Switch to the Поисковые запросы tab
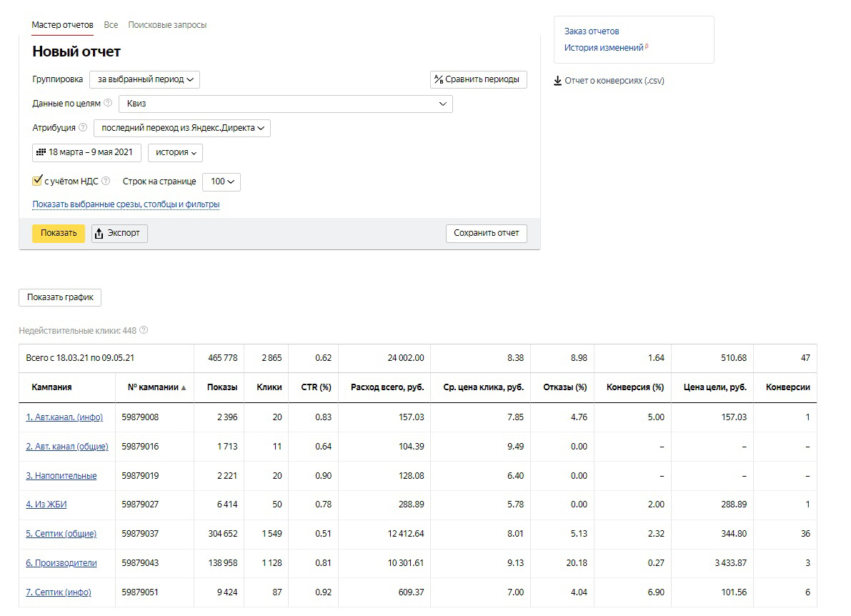This screenshot has width=851, height=616. [167, 25]
